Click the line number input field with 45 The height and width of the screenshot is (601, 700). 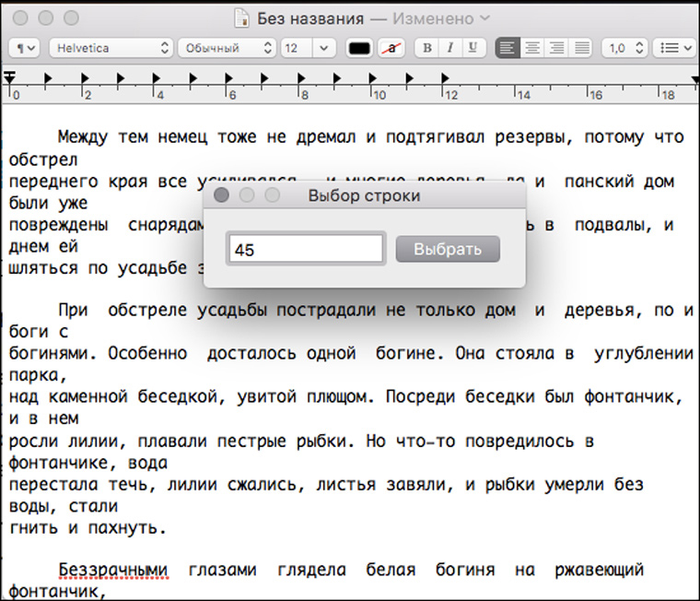[306, 249]
